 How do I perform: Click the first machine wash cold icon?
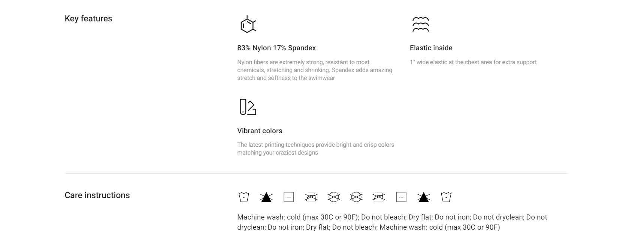pyautogui.click(x=244, y=197)
